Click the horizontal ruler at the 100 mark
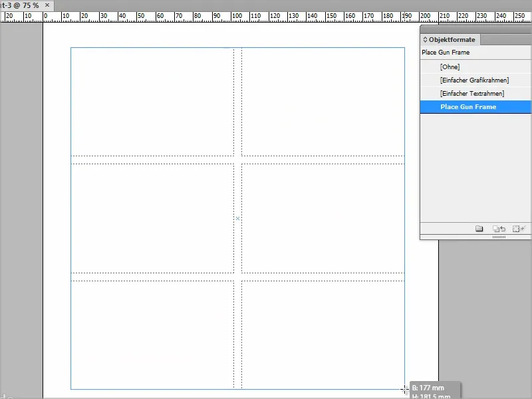Viewport: 532px width, 399px height. click(237, 15)
